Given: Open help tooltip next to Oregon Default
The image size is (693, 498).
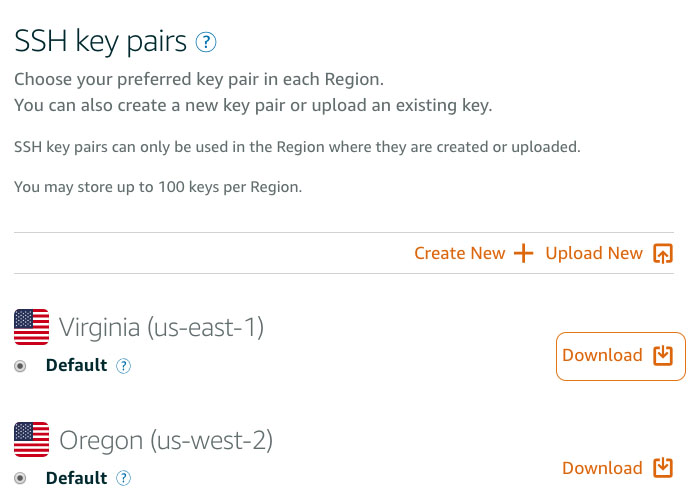Looking at the screenshot, I should [x=124, y=479].
